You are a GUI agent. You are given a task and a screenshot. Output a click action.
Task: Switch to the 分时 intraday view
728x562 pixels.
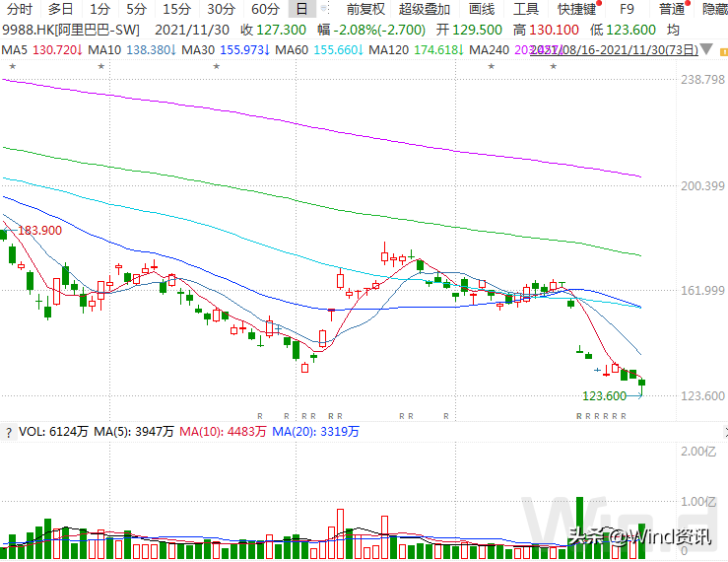tap(20, 9)
